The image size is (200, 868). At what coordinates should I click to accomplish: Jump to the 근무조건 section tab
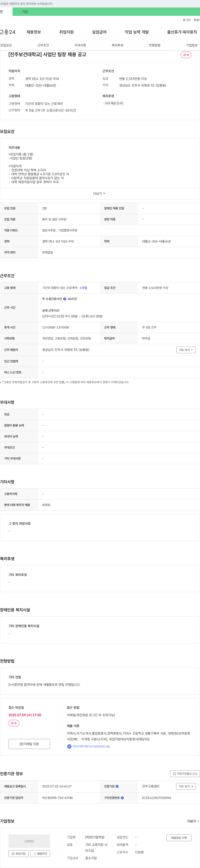click(43, 45)
